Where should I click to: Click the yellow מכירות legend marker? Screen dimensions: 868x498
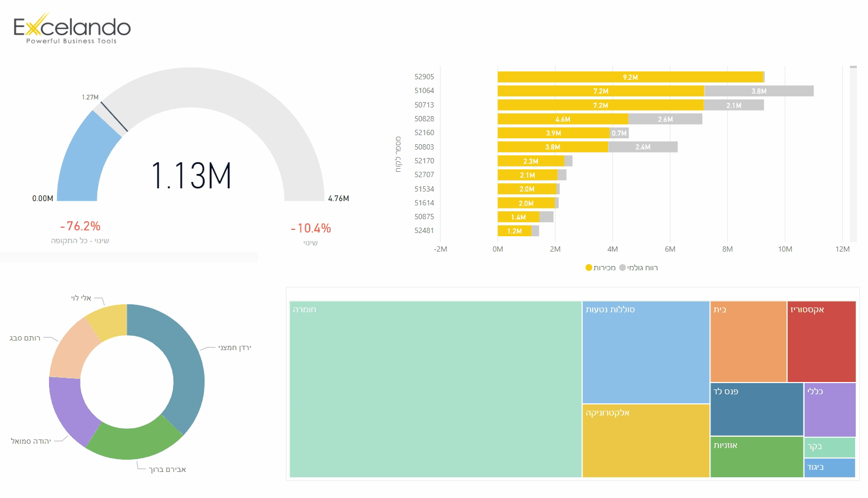pyautogui.click(x=589, y=268)
